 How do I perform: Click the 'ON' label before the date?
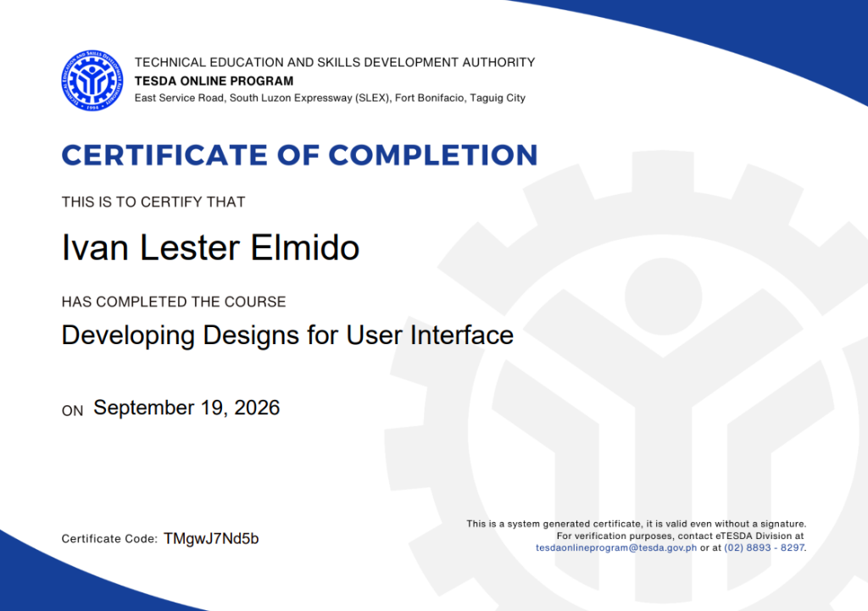click(73, 411)
